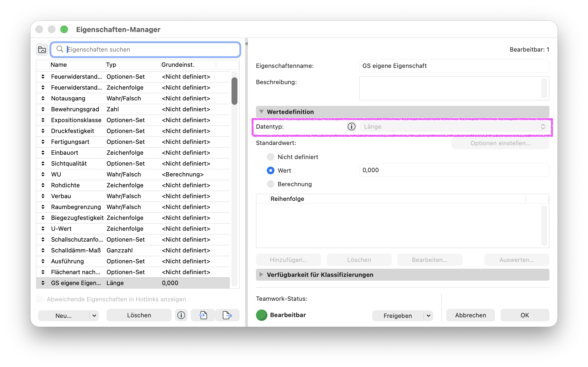Confirm with the OK button
The image size is (588, 367).
tap(525, 315)
